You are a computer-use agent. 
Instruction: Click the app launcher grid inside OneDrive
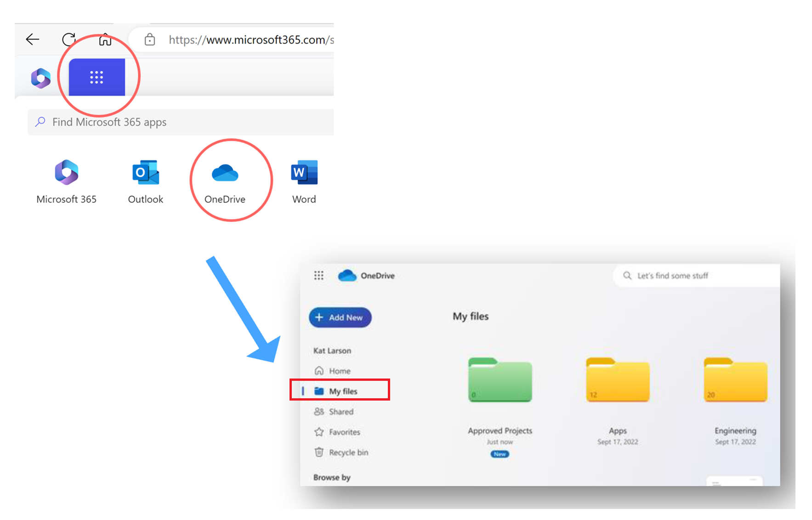319,275
